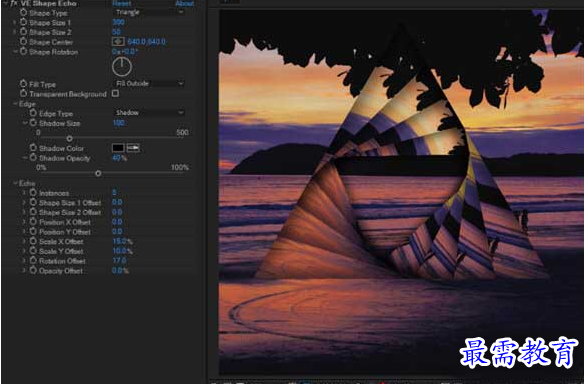Collapse the VE Shape Echo effect
This screenshot has width=584, height=384.
click(x=6, y=3)
